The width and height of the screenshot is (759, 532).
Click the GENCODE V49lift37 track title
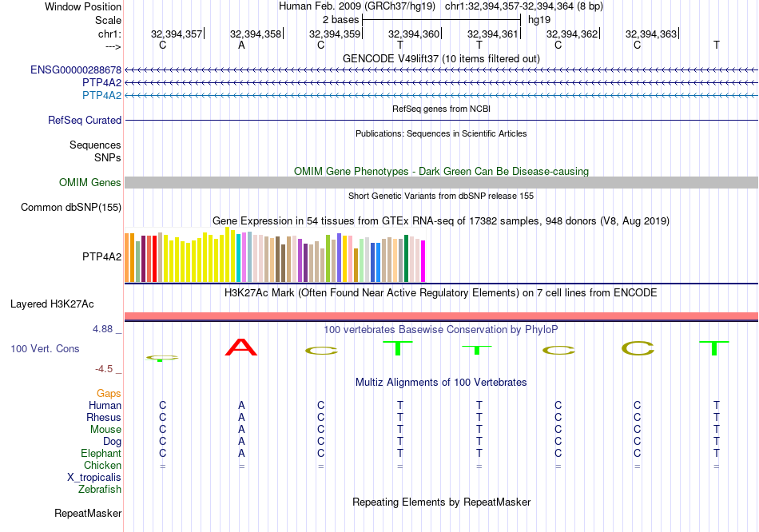point(441,58)
